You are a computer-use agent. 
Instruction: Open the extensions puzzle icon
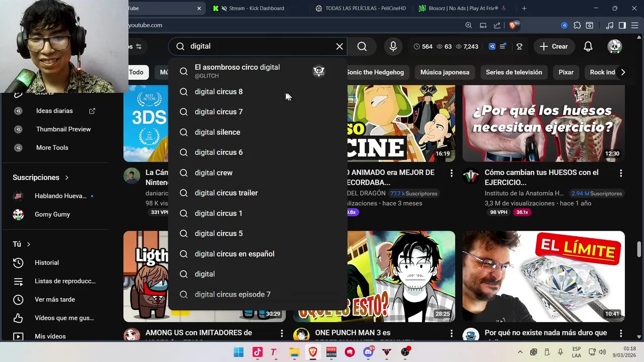pyautogui.click(x=577, y=25)
